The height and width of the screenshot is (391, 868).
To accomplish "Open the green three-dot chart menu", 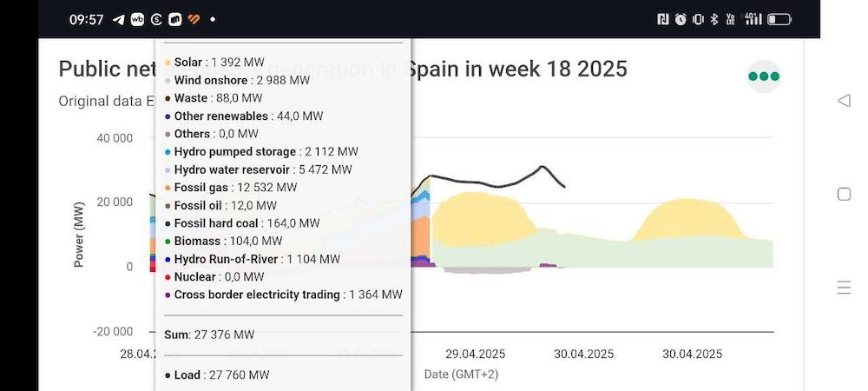I will (764, 76).
